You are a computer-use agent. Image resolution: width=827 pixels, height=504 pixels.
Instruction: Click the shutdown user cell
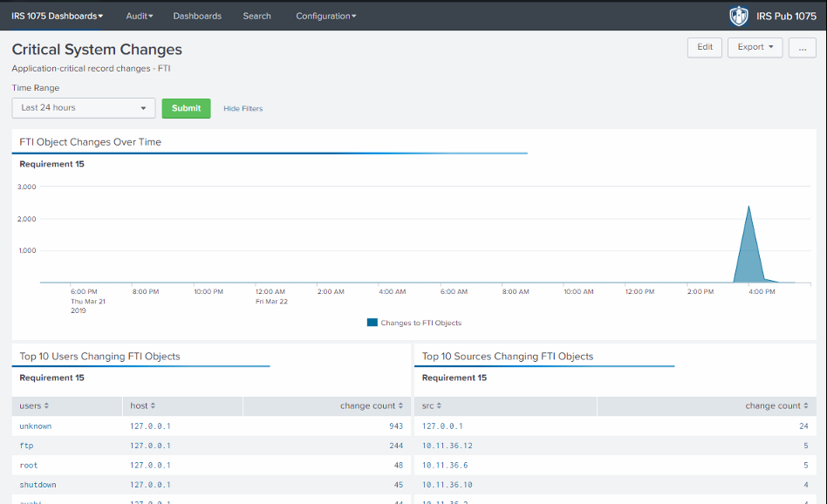coord(38,485)
